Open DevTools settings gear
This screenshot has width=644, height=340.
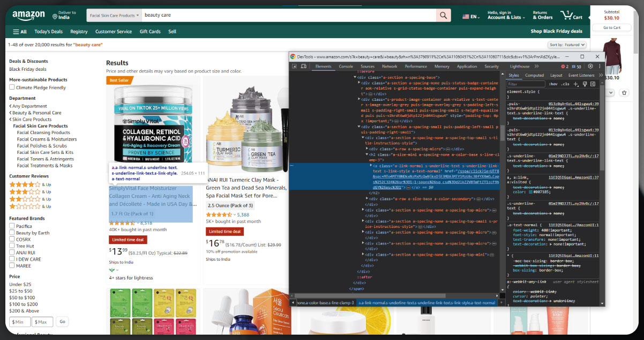pos(590,66)
